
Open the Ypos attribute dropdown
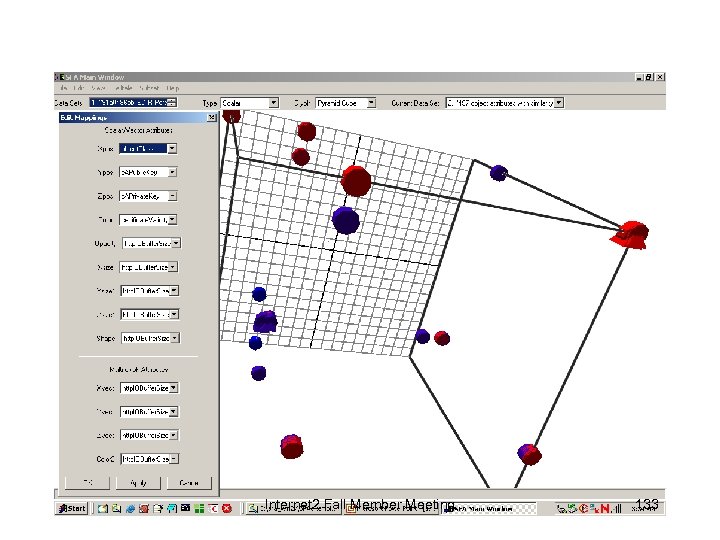pyautogui.click(x=172, y=172)
